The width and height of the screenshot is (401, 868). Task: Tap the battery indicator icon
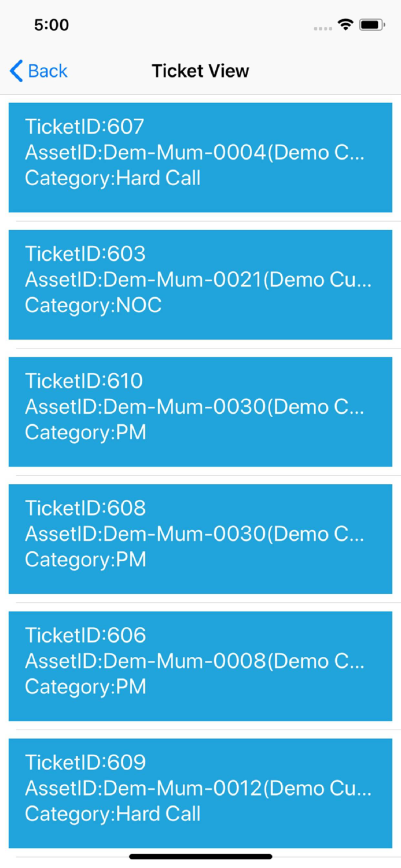(371, 24)
